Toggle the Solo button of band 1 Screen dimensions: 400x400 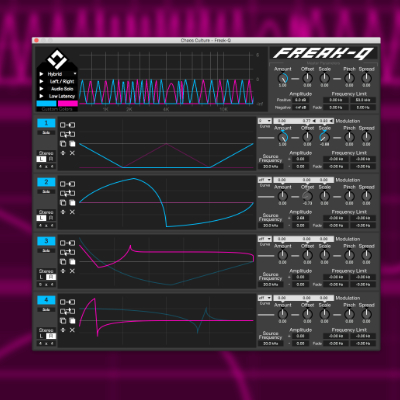46,133
